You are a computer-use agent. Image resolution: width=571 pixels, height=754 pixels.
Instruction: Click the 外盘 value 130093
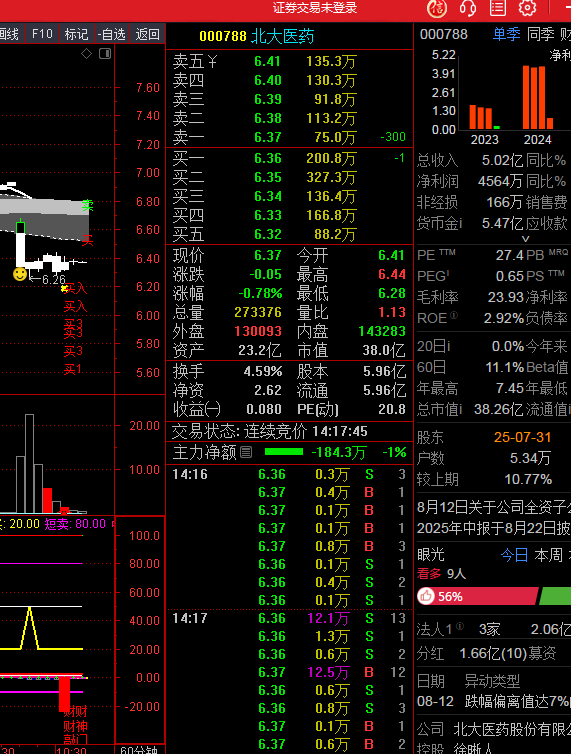click(x=258, y=331)
